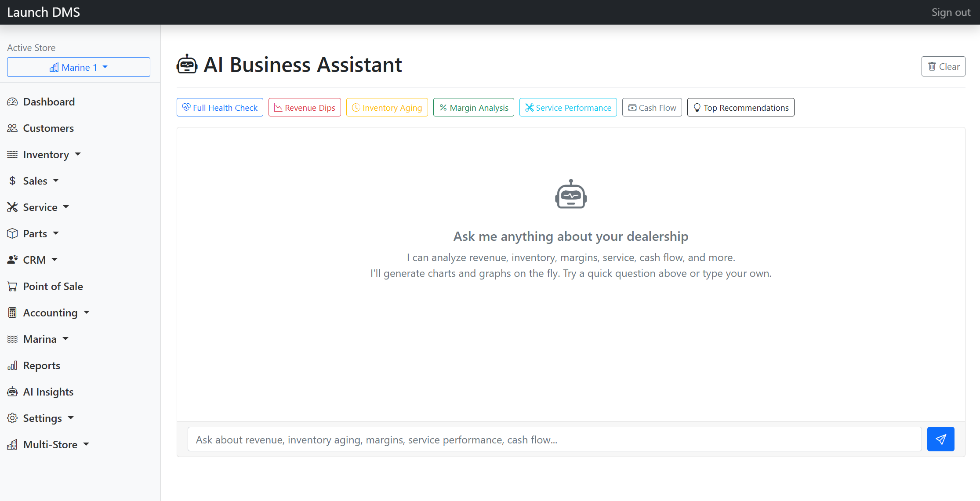Expand the Inventory menu arrow
The image size is (980, 501).
click(x=78, y=155)
